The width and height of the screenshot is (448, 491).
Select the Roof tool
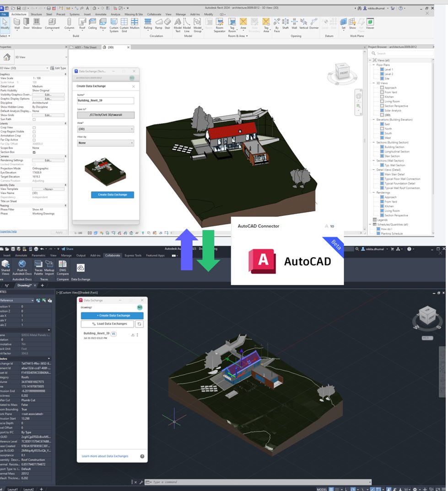[x=82, y=22]
